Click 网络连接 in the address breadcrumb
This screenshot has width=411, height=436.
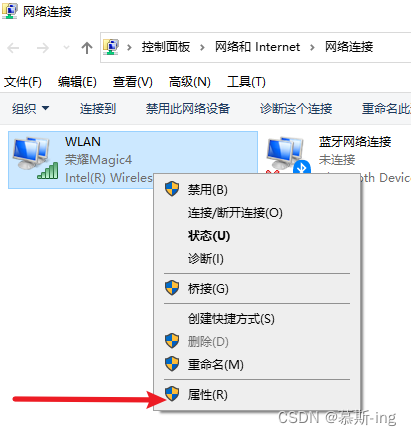coord(349,47)
